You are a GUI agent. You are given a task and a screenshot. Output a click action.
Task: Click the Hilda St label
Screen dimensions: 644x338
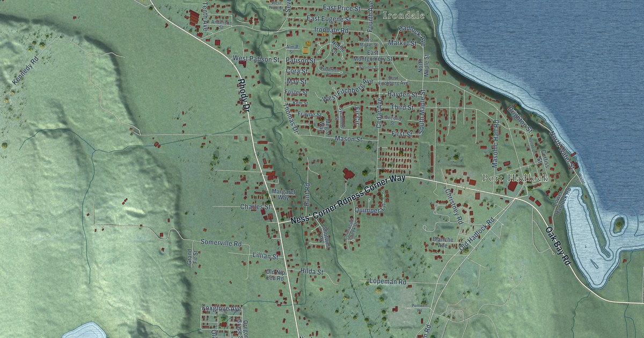coord(312,272)
